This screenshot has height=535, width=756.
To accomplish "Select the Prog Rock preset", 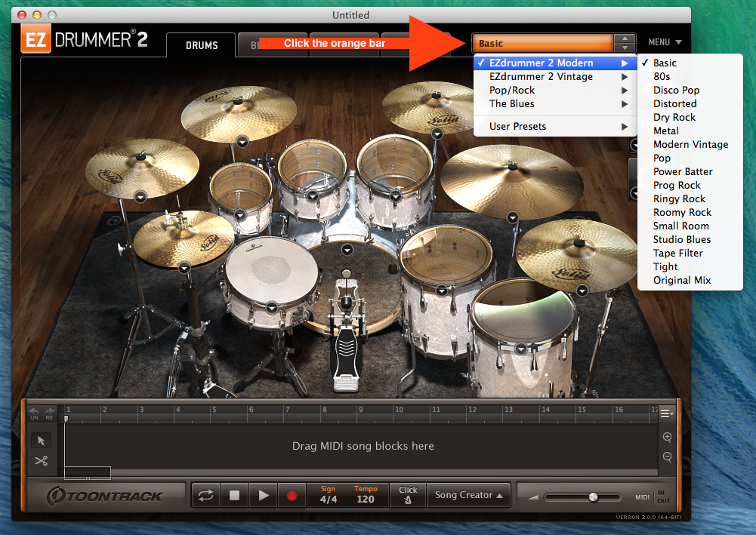I will pos(690,185).
